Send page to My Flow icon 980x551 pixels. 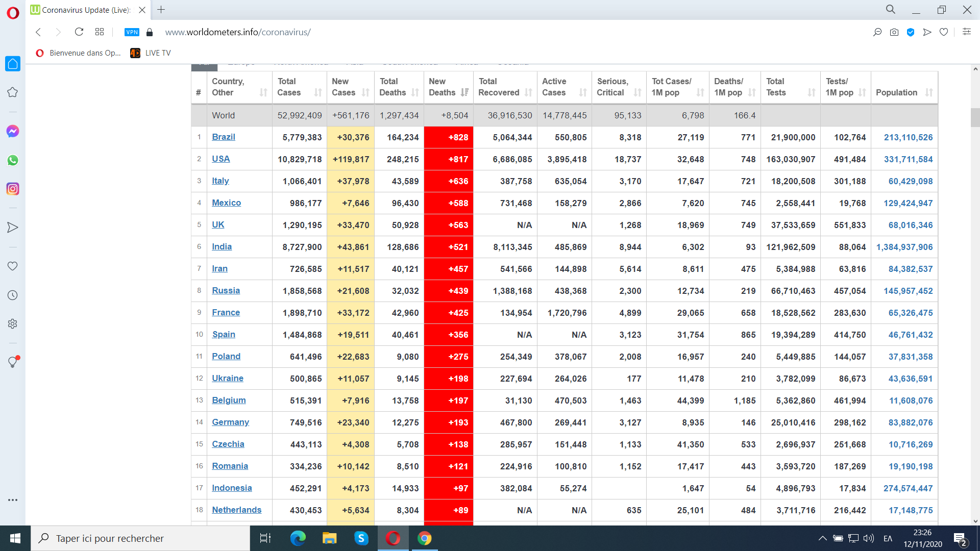[927, 32]
